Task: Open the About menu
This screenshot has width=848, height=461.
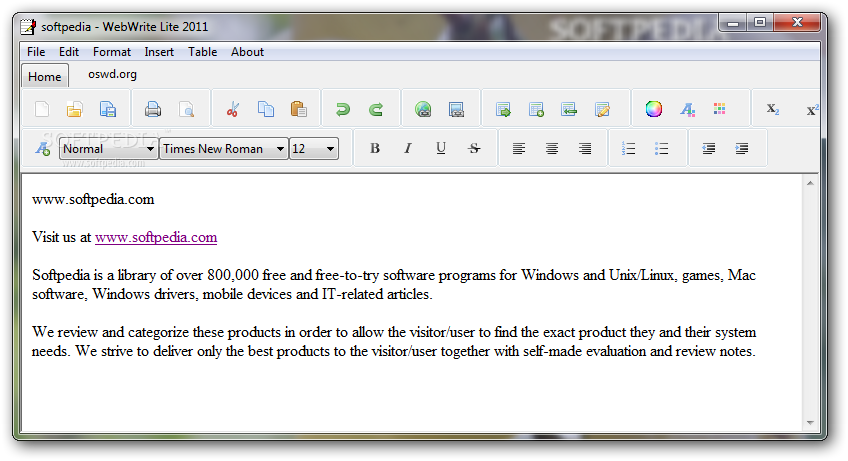Action: tap(247, 52)
